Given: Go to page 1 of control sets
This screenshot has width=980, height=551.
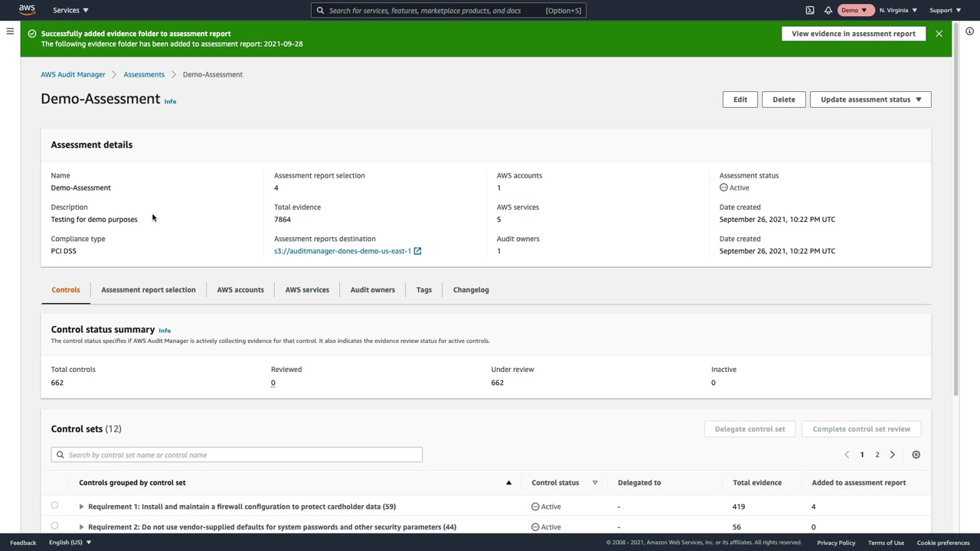Looking at the screenshot, I should point(862,455).
